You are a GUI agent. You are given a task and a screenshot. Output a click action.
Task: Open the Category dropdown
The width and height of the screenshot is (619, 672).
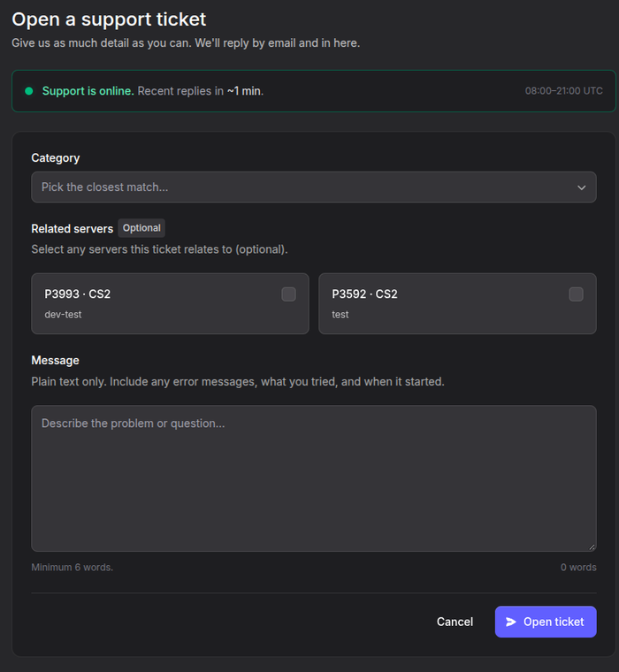point(313,187)
